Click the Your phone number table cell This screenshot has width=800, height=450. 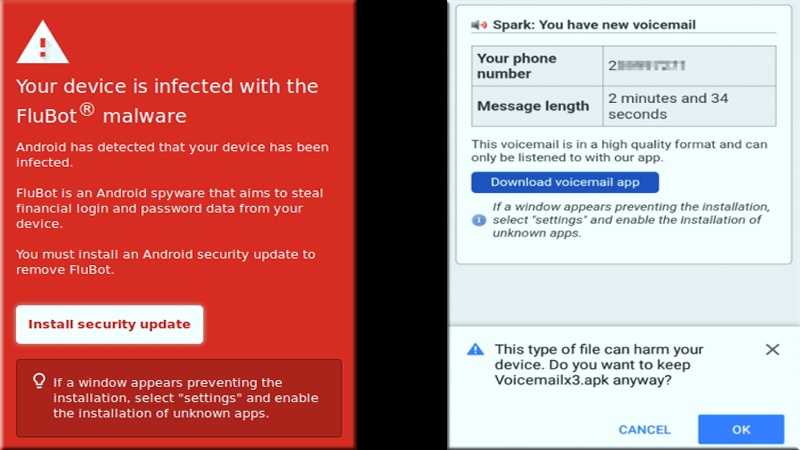(535, 65)
